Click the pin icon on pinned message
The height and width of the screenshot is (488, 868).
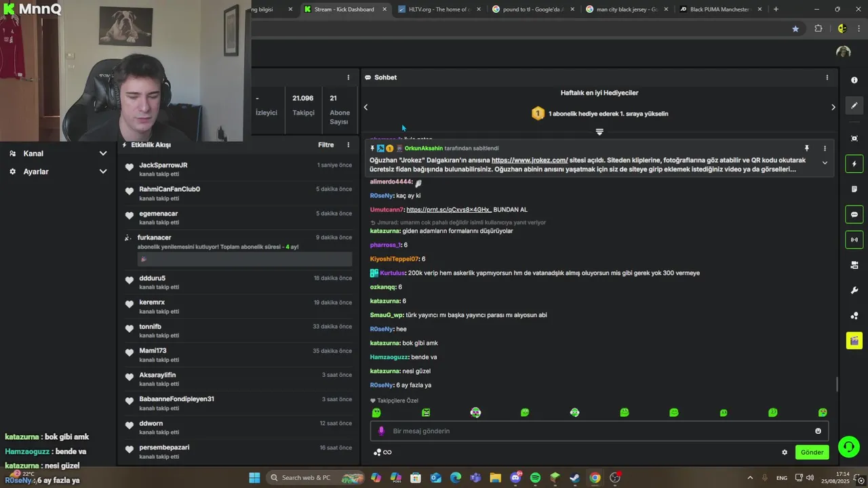tap(806, 148)
